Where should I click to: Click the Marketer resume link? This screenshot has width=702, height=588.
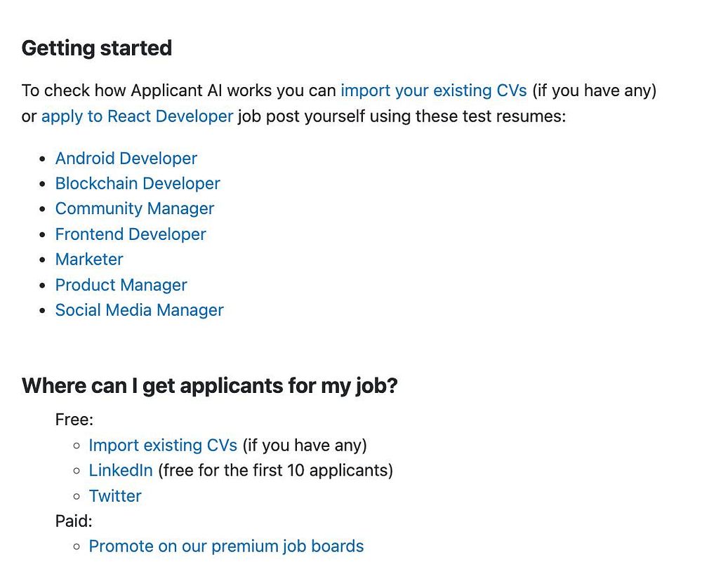pyautogui.click(x=89, y=260)
